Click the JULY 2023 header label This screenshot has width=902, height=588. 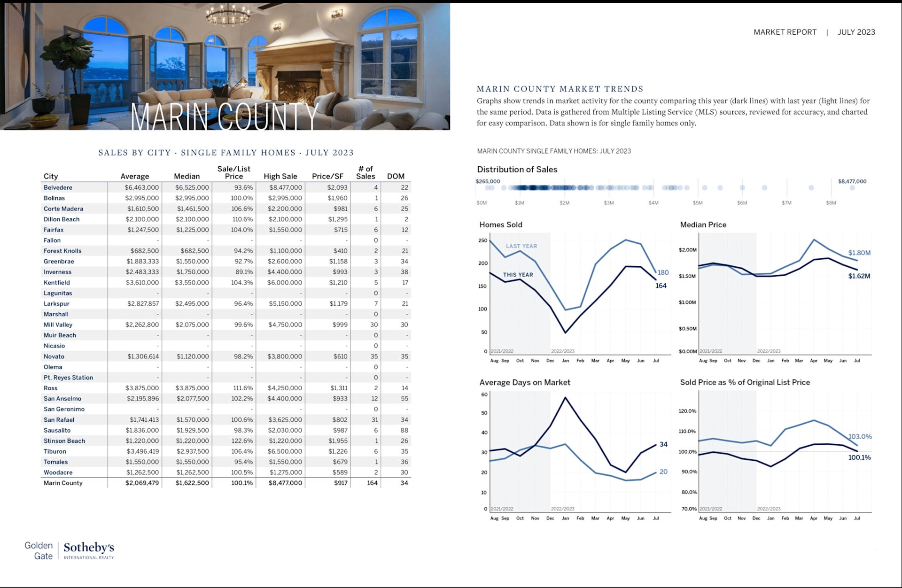click(x=856, y=32)
